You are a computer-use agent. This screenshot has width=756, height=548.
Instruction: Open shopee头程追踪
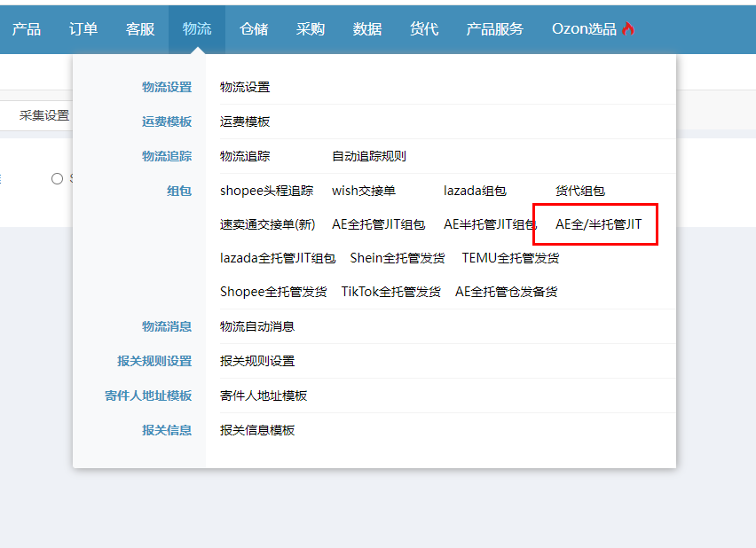[x=266, y=191]
